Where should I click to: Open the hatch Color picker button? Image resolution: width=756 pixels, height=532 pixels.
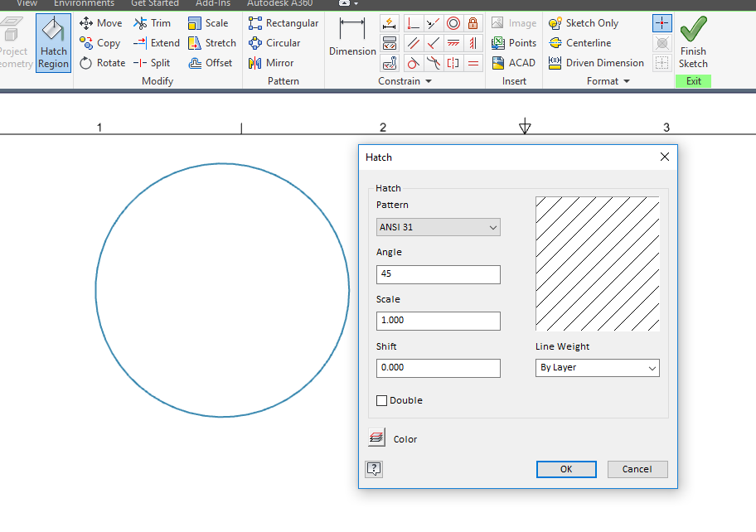click(376, 438)
